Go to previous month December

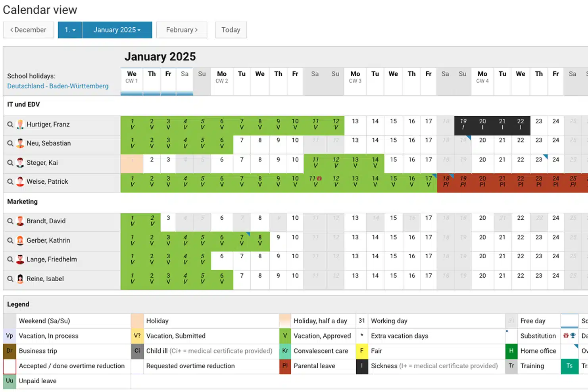point(29,30)
